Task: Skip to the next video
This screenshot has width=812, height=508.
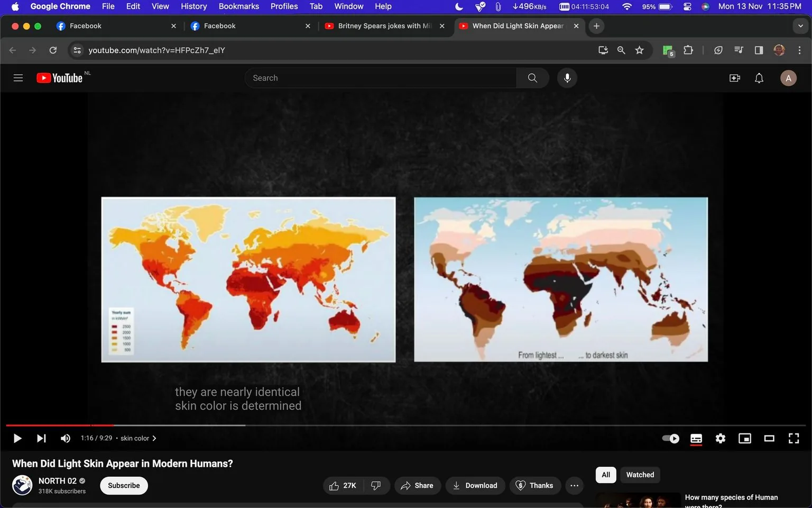Action: [41, 438]
